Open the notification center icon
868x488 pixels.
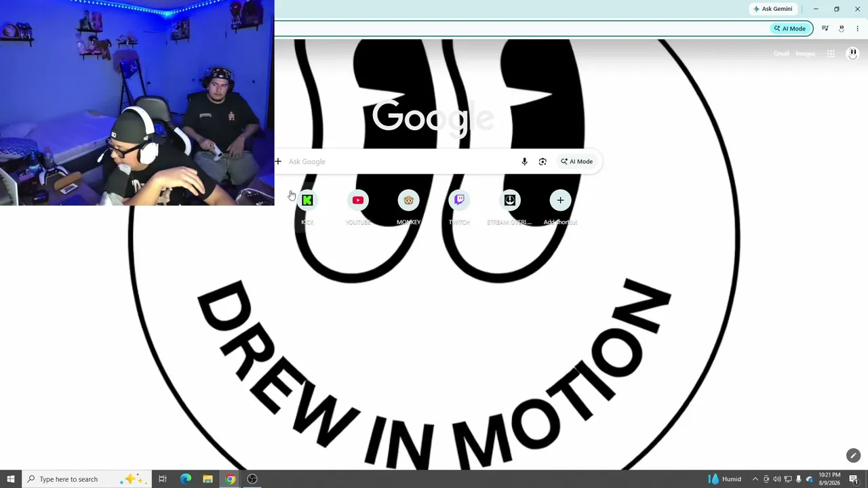coord(854,479)
